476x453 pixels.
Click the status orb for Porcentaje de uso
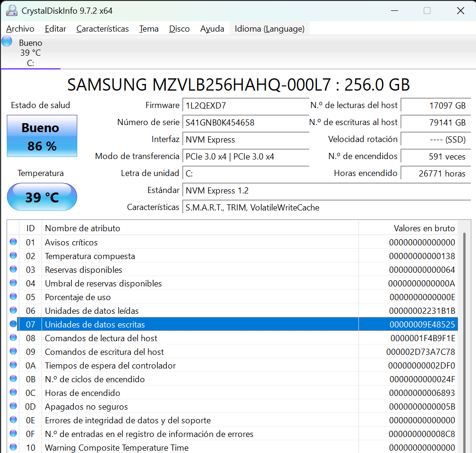point(13,296)
